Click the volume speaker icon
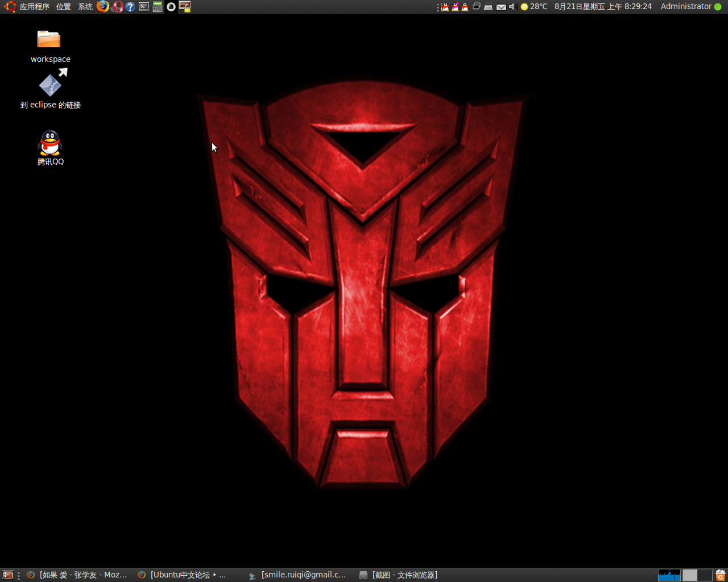This screenshot has width=728, height=582. pyautogui.click(x=511, y=7)
